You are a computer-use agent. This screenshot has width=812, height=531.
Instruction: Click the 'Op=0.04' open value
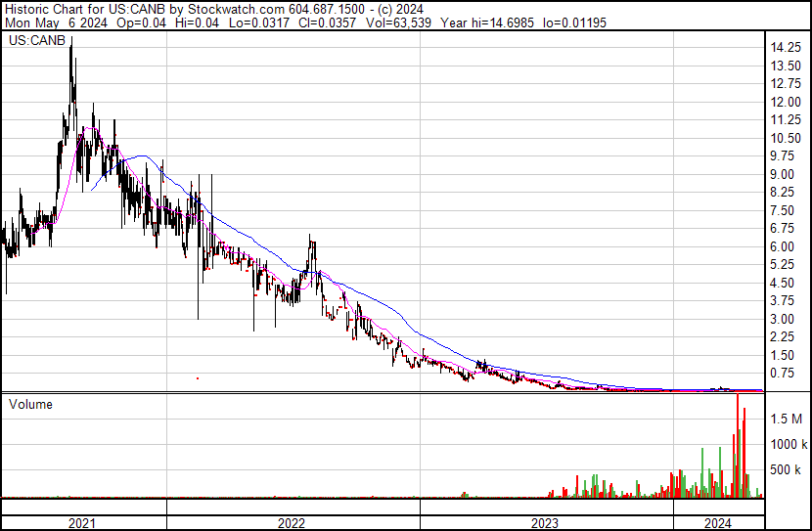tap(142, 22)
